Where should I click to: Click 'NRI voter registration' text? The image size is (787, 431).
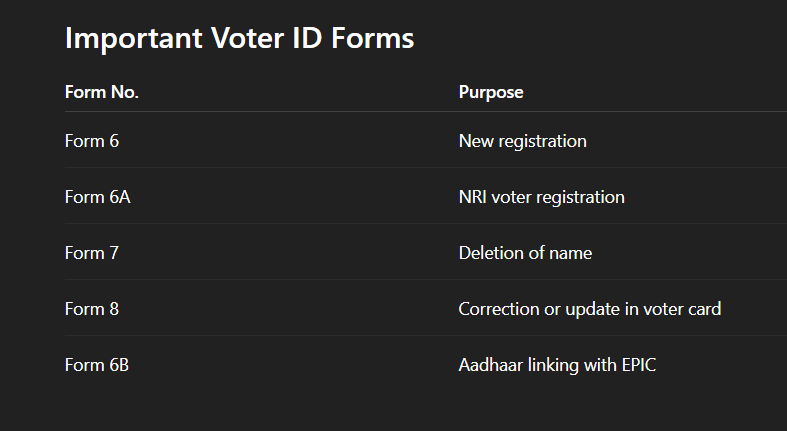click(542, 198)
